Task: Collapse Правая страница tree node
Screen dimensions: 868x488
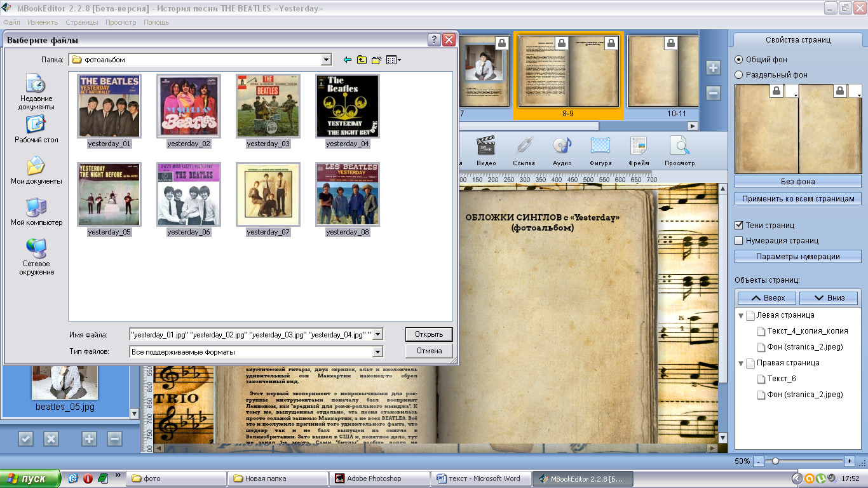Action: coord(741,363)
